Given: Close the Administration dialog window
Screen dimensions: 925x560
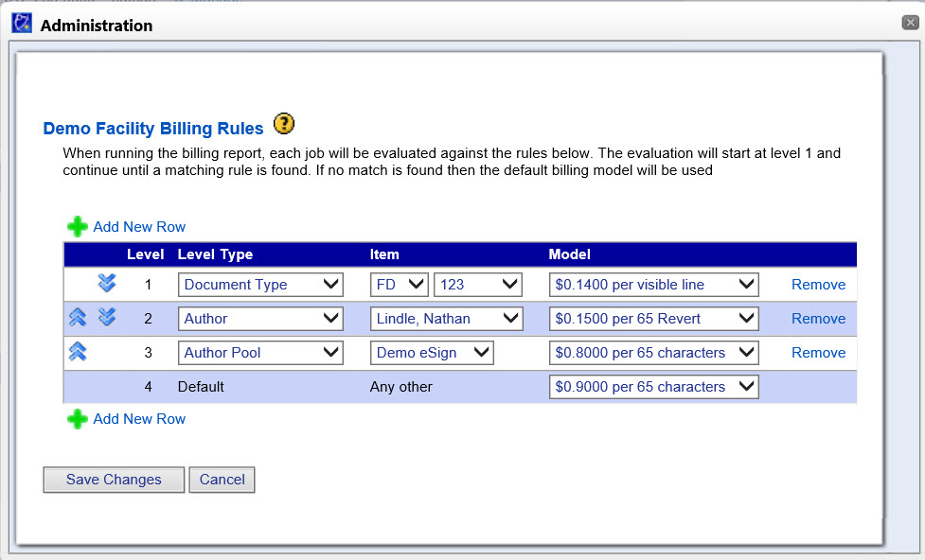Looking at the screenshot, I should pyautogui.click(x=910, y=22).
